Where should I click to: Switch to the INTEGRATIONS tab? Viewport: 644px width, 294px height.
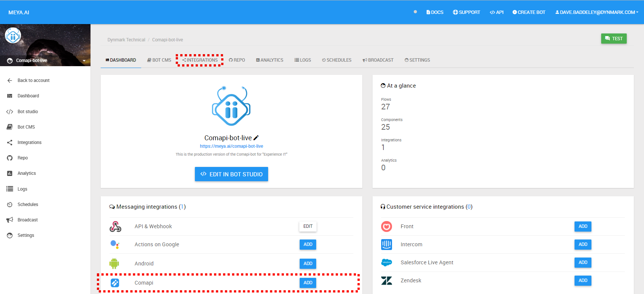200,60
